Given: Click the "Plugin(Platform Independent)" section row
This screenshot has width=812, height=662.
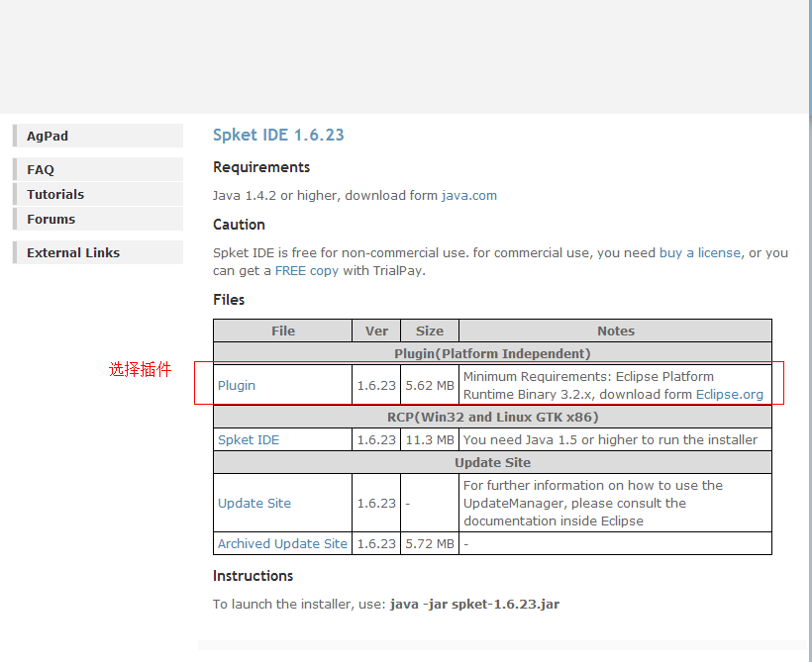Looking at the screenshot, I should click(x=492, y=353).
